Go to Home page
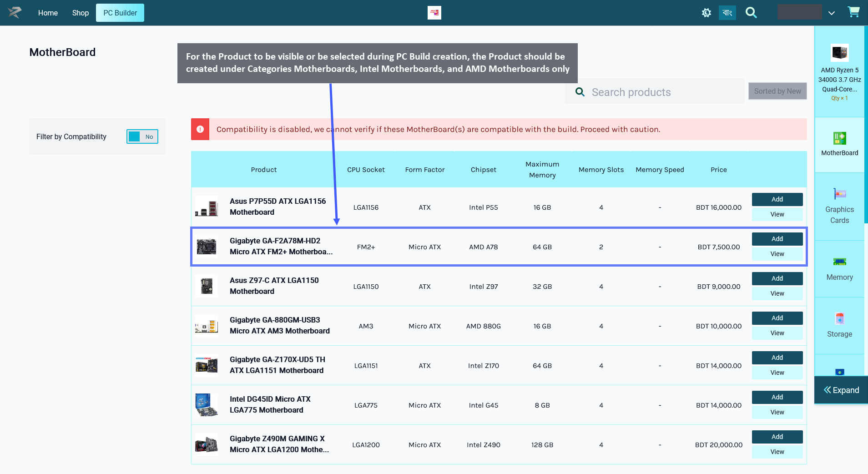 [x=48, y=13]
